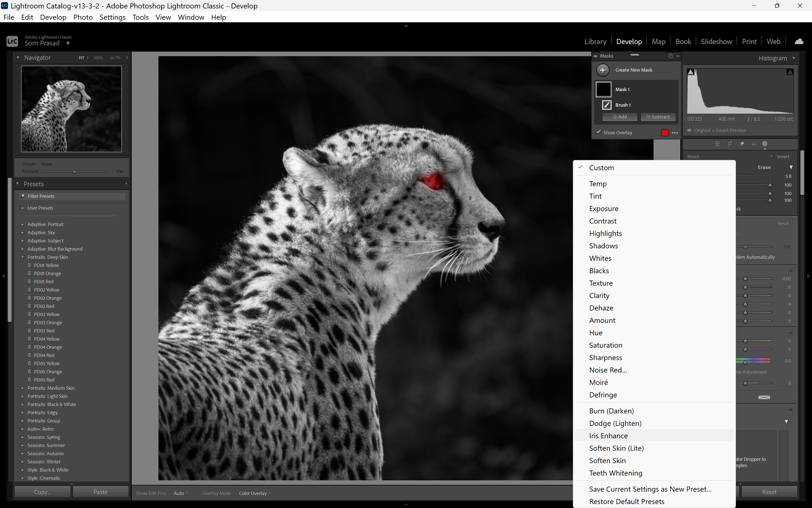The width and height of the screenshot is (812, 508).
Task: Click the Navigator cheetah preview thumbnail
Action: [71, 109]
